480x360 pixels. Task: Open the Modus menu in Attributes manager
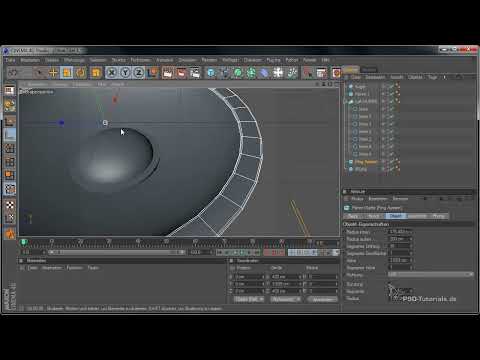coord(357,199)
